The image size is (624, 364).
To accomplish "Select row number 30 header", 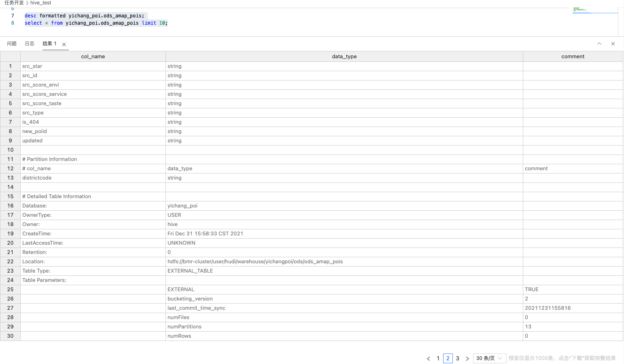I will pos(10,336).
